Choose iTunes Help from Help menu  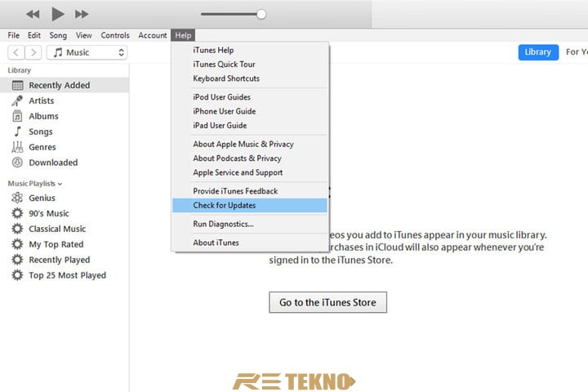click(250, 50)
